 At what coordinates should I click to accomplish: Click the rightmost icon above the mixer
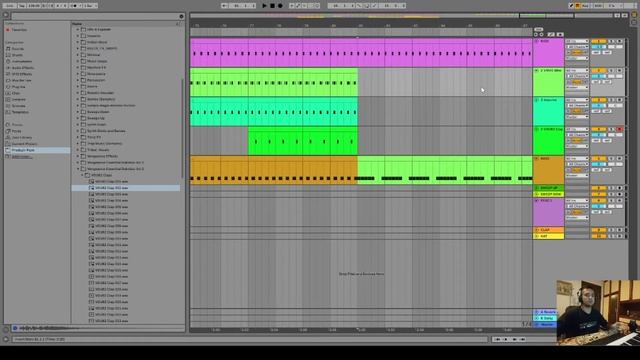pyautogui.click(x=625, y=16)
